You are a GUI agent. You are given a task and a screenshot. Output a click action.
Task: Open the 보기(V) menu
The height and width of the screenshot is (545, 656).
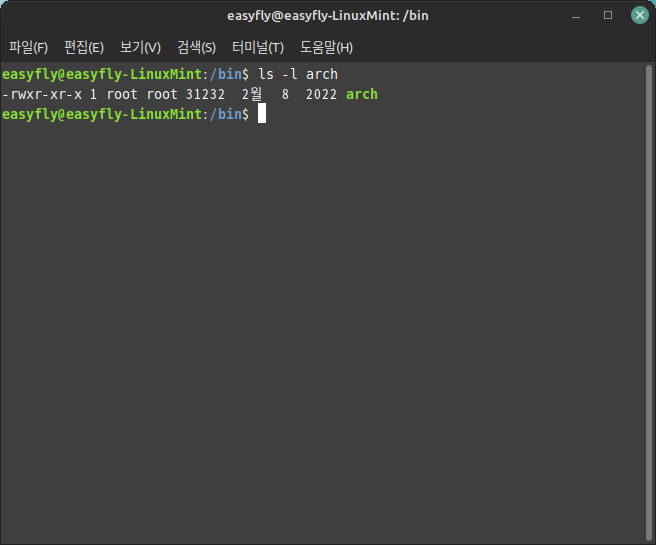coord(140,47)
